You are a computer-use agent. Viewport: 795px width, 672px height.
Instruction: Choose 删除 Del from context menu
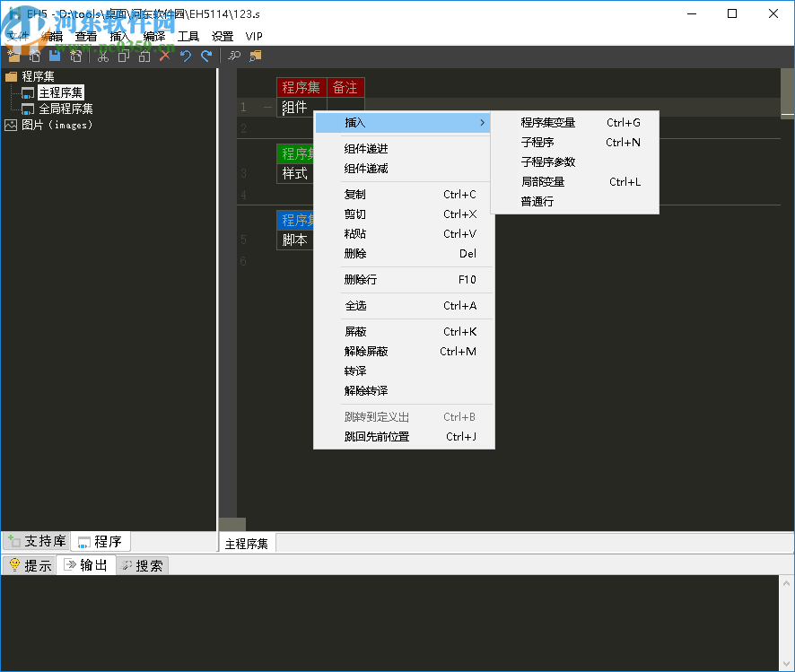403,254
